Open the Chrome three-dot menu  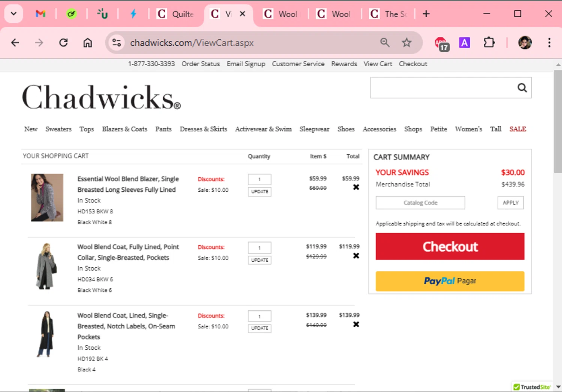549,43
